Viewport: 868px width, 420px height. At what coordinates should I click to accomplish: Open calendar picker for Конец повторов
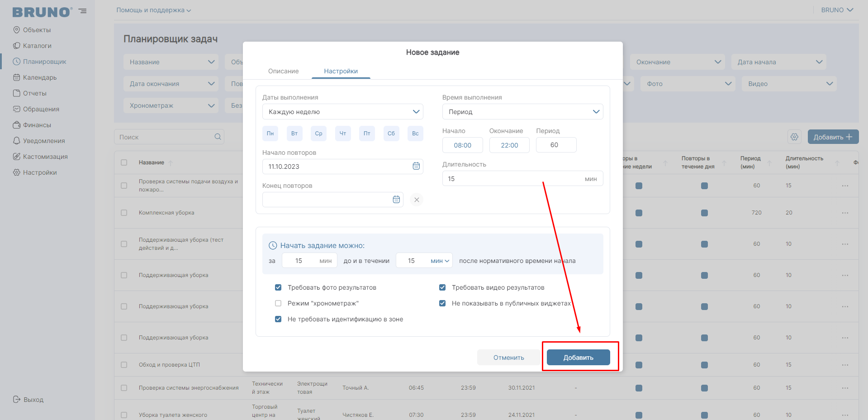(396, 199)
